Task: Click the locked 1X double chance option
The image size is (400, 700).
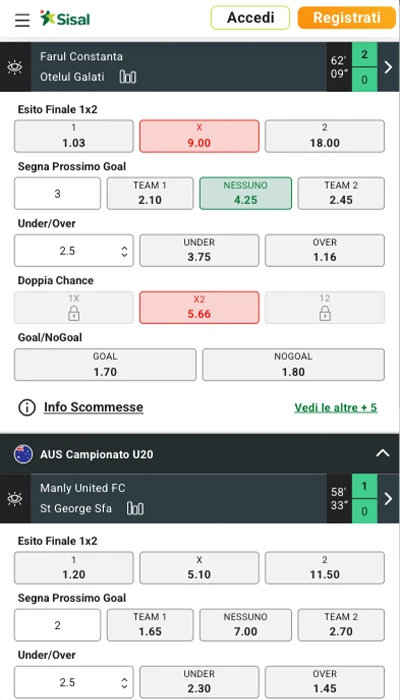Action: 74,308
